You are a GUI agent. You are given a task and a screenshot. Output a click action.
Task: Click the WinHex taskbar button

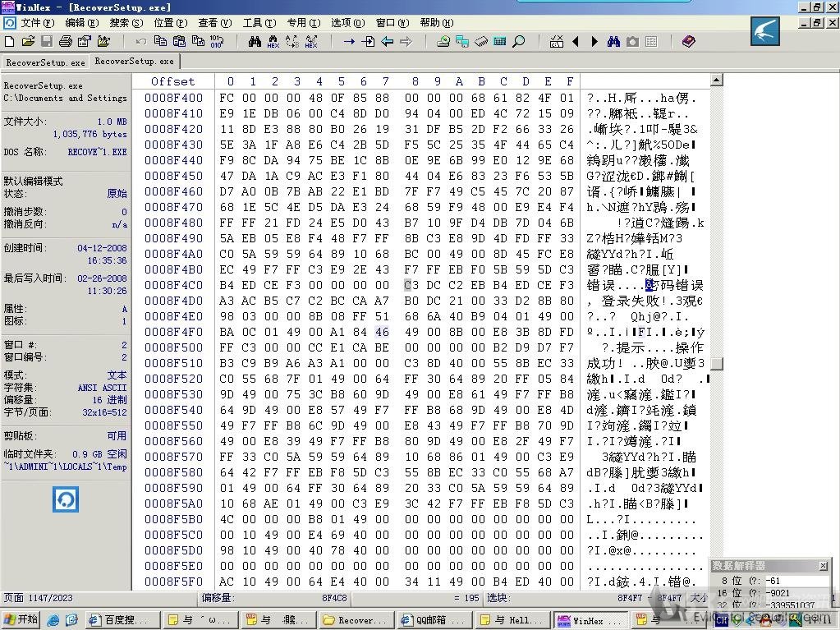(591, 620)
